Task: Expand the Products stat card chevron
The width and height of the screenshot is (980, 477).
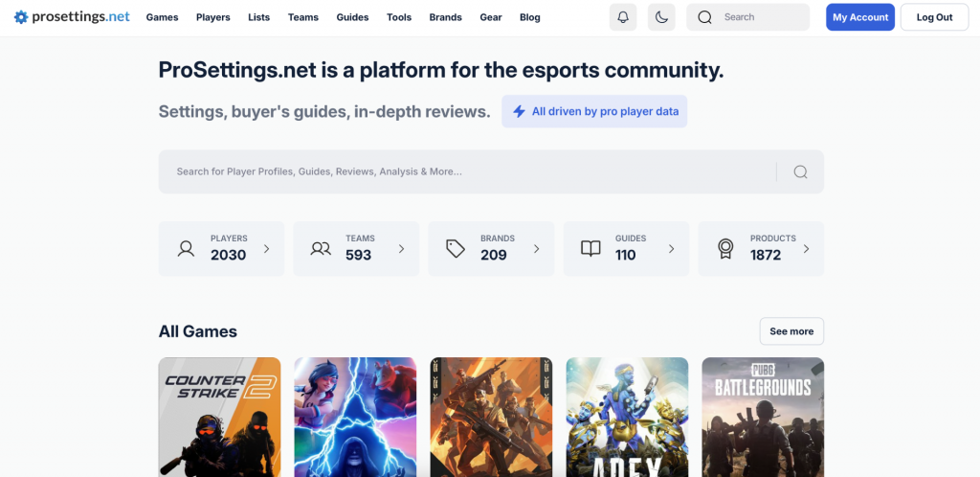Action: click(806, 249)
